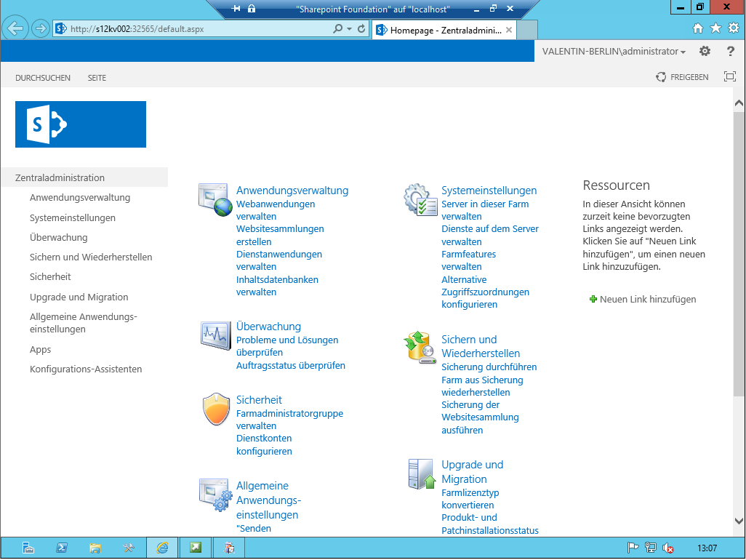Screen dimensions: 746x560
Task: Open Internet Explorer tools gear
Action: pos(734,28)
